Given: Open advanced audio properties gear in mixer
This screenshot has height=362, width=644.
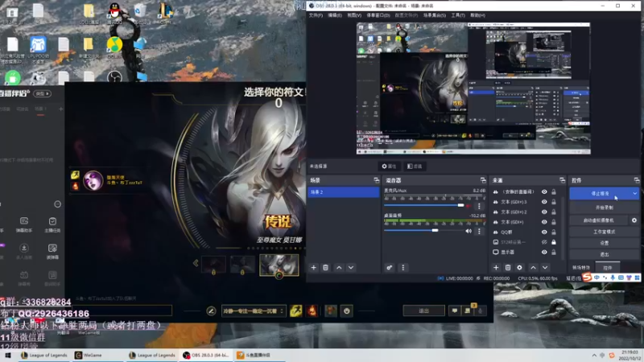Looking at the screenshot, I should pyautogui.click(x=390, y=268).
